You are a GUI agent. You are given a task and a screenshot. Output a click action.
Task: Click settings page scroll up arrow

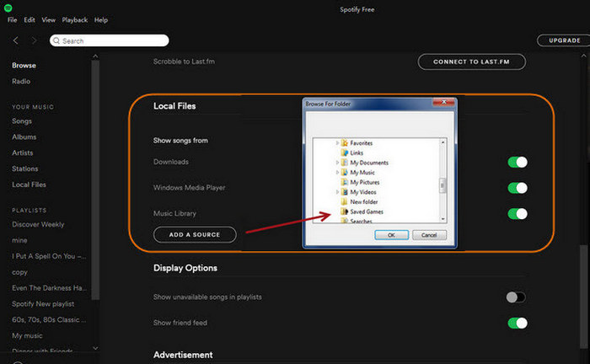click(x=583, y=56)
